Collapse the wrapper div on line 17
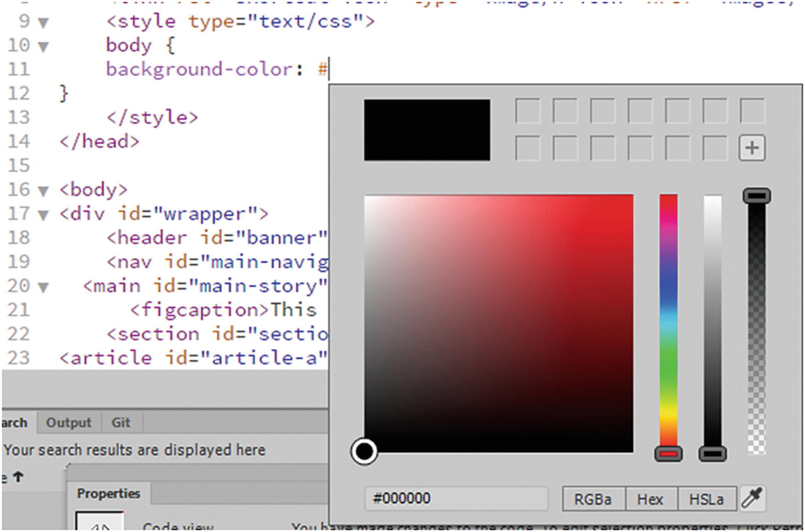Screen dimensions: 805x532 [x=42, y=215]
